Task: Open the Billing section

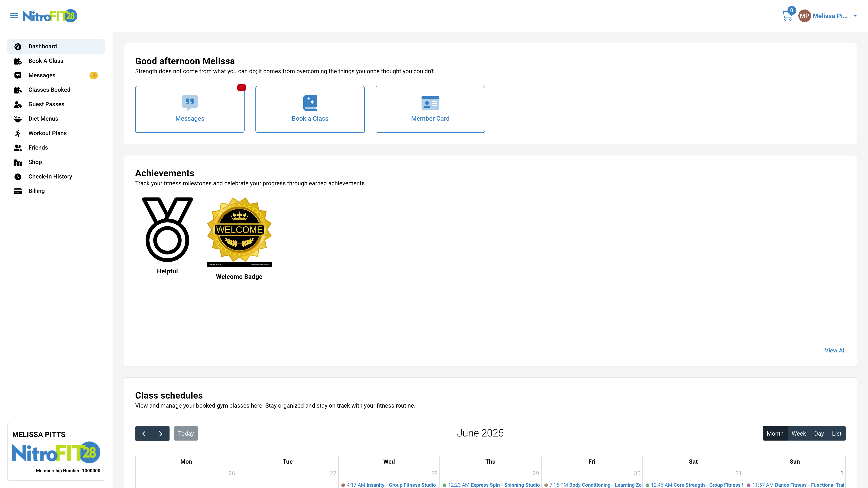Action: (36, 191)
